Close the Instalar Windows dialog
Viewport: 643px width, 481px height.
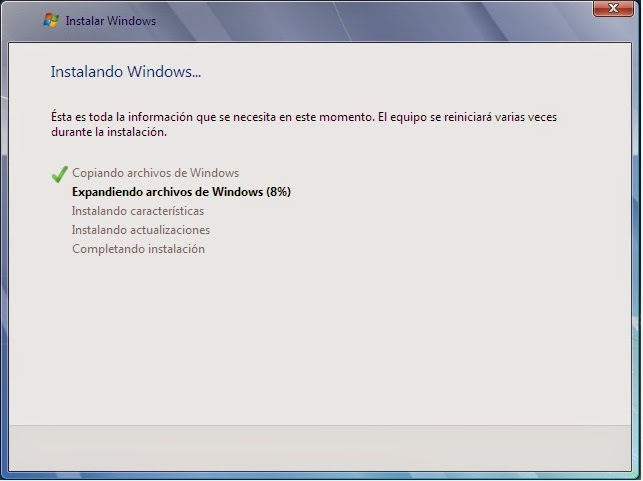point(613,8)
